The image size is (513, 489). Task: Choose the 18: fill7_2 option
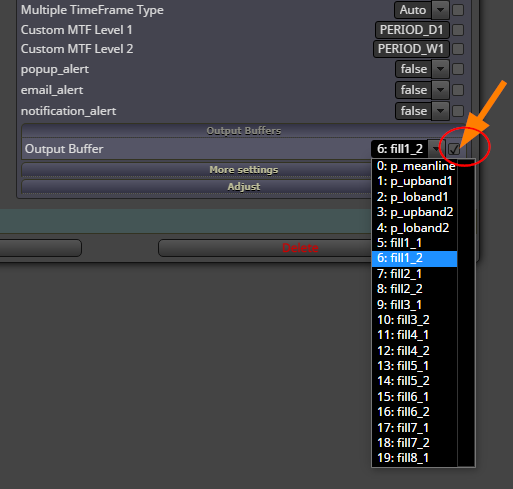414,443
